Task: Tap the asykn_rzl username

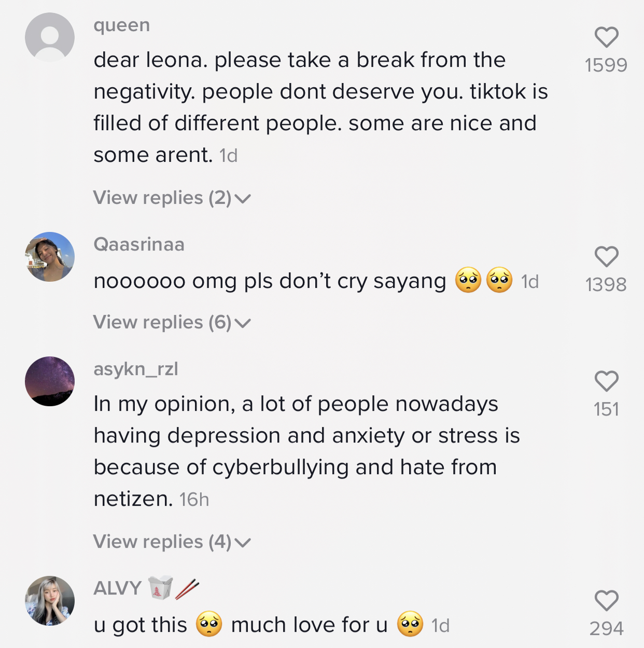Action: 136,369
